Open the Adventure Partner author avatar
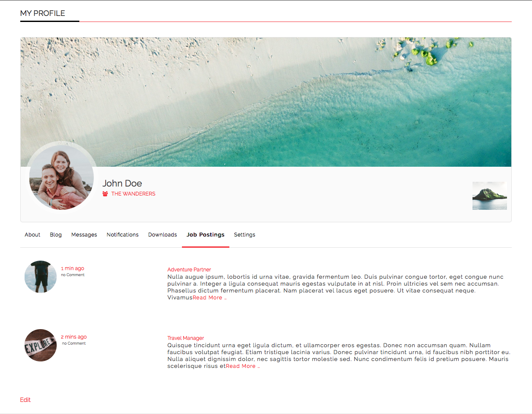532x414 pixels. (41, 277)
